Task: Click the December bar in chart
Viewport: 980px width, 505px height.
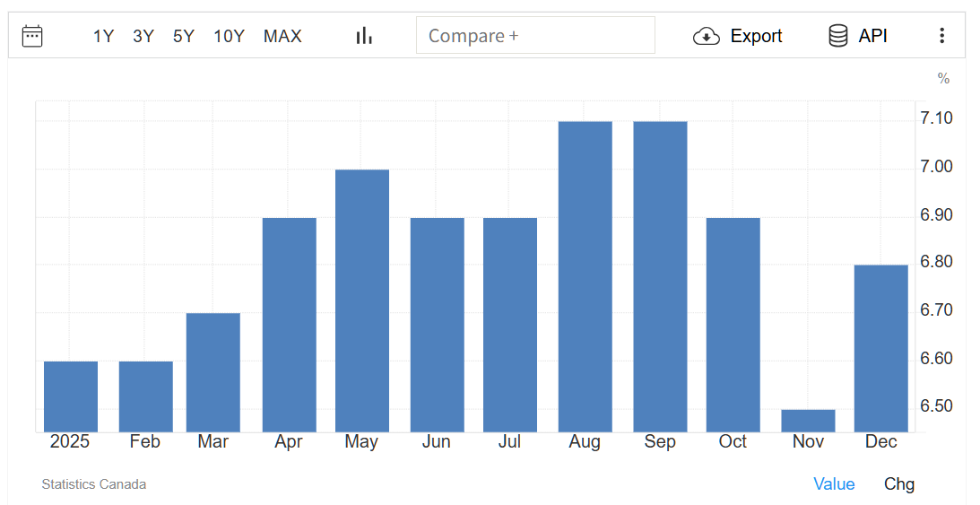Action: coord(880,348)
